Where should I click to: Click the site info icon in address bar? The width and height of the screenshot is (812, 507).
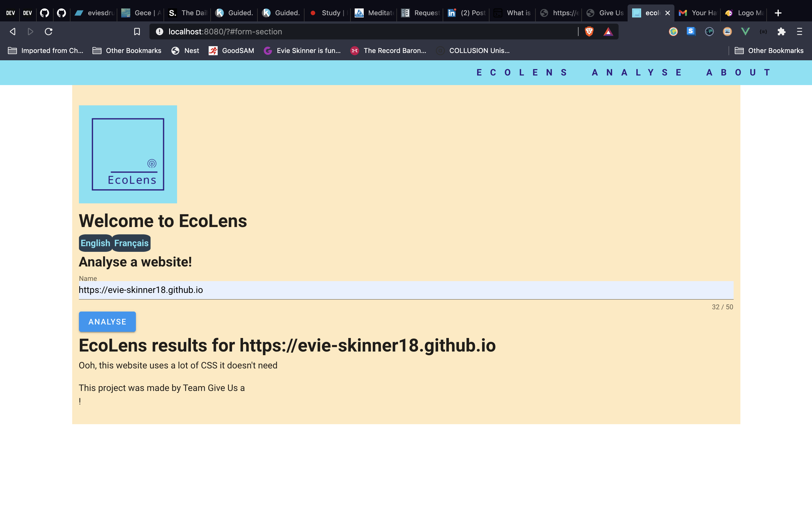pos(160,32)
